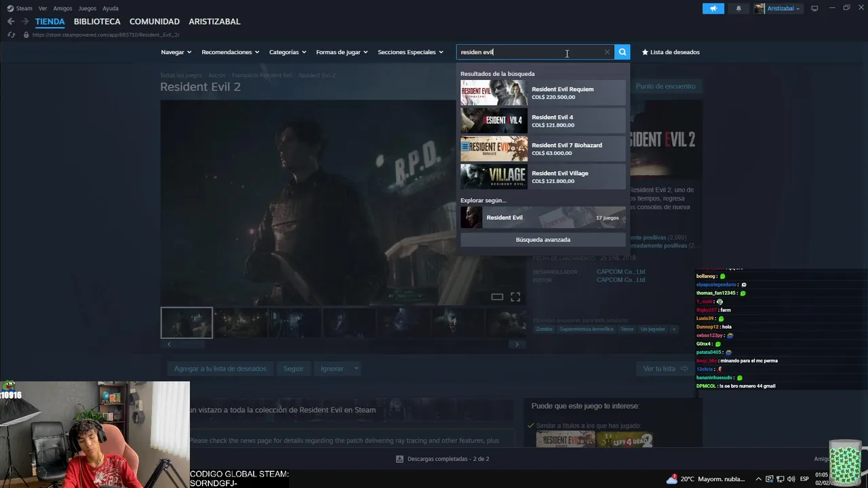Open Descargas completadas downloads status
The width and height of the screenshot is (868, 488).
tap(443, 459)
